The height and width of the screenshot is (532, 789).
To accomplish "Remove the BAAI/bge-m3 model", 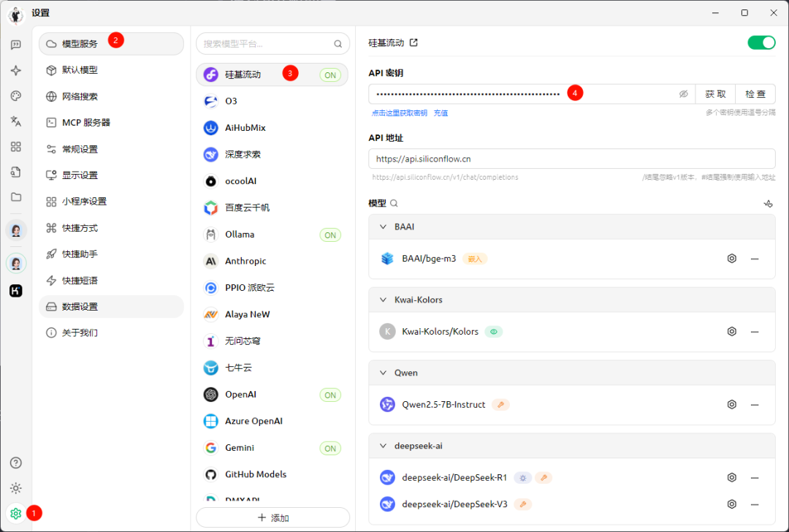I will pyautogui.click(x=754, y=259).
